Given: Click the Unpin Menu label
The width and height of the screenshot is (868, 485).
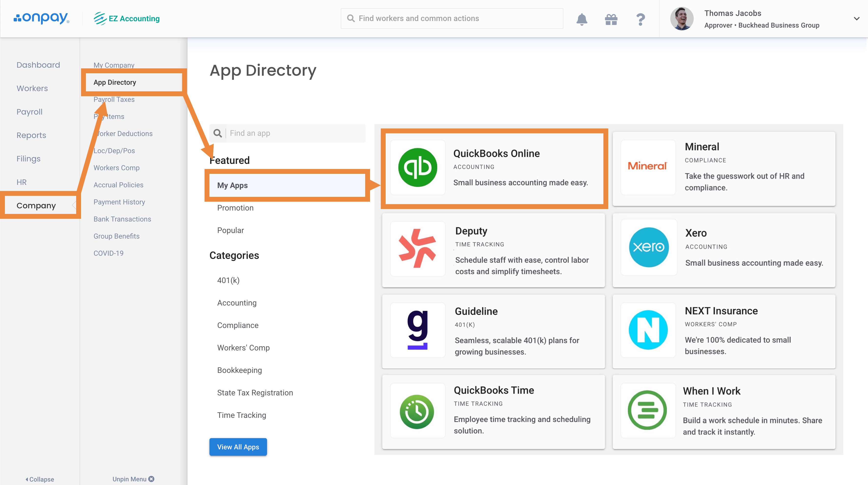Looking at the screenshot, I should [129, 479].
